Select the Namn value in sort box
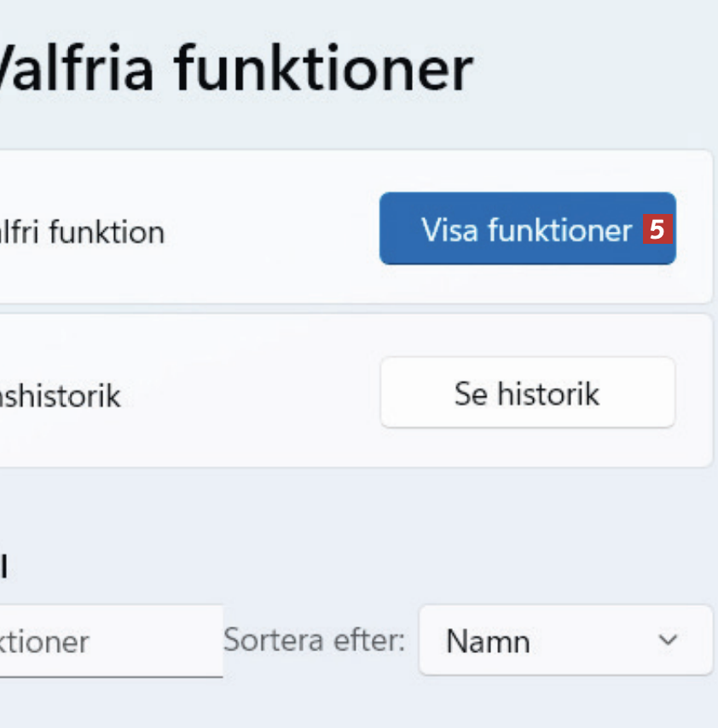 click(x=488, y=641)
